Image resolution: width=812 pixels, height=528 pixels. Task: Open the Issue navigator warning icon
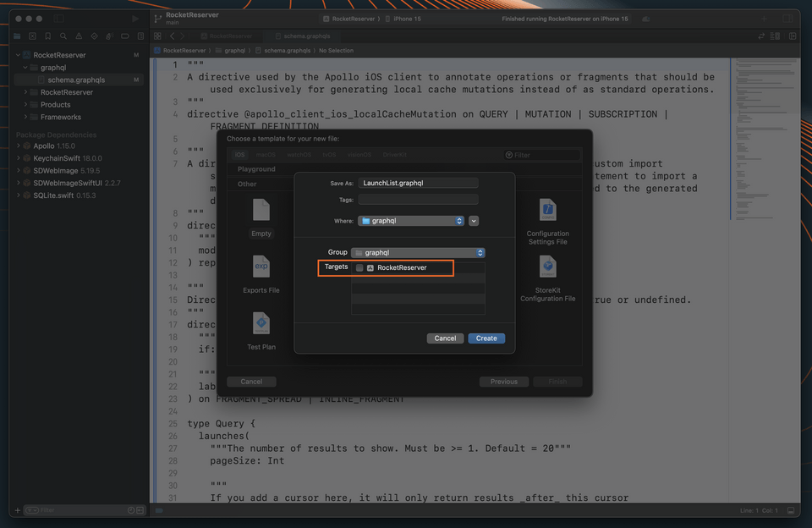[x=79, y=36]
